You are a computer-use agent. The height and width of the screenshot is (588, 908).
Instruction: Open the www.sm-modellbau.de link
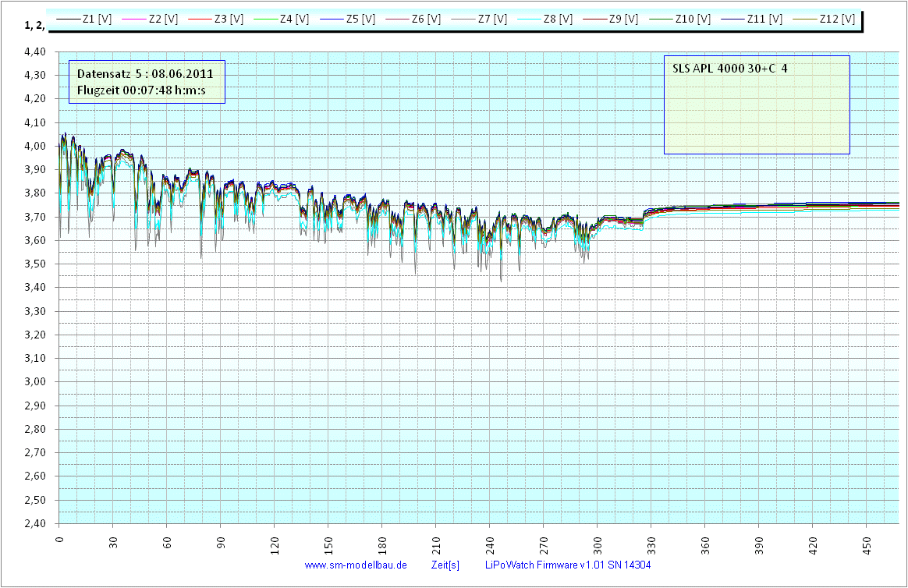tap(356, 565)
